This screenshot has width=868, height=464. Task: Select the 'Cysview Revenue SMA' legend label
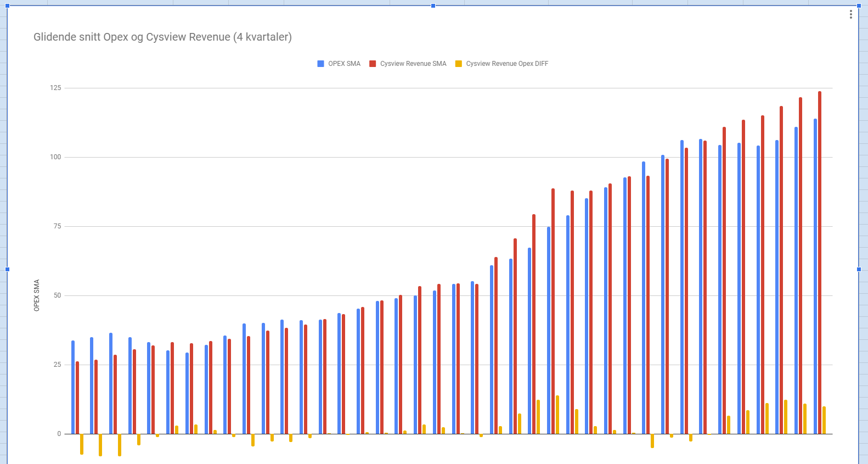pyautogui.click(x=413, y=64)
